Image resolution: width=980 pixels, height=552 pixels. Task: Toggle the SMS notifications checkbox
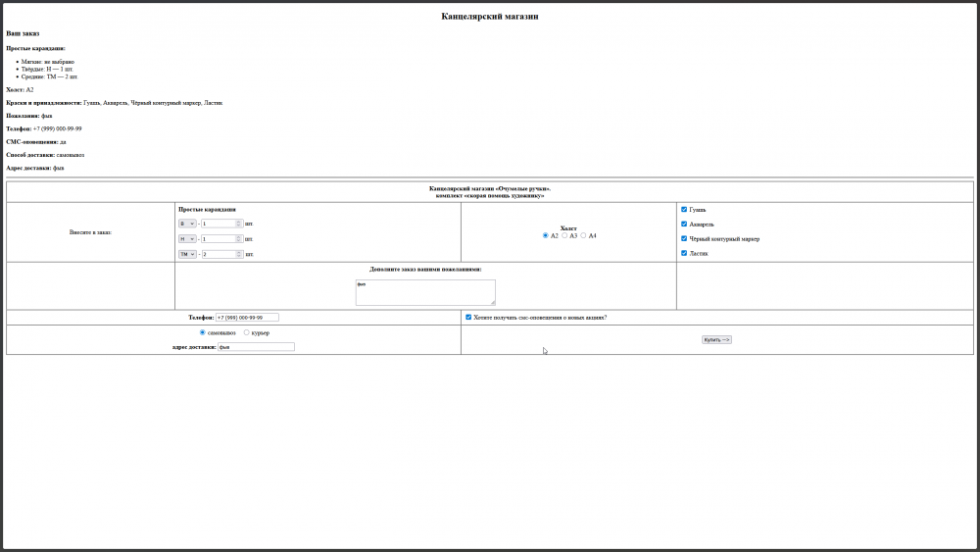point(468,317)
